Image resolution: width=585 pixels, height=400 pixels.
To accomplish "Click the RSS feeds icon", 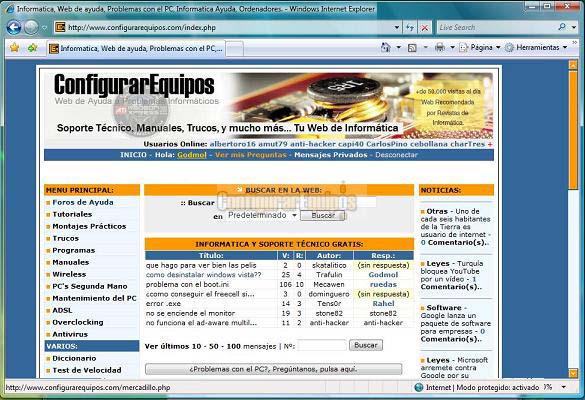I will coord(412,48).
